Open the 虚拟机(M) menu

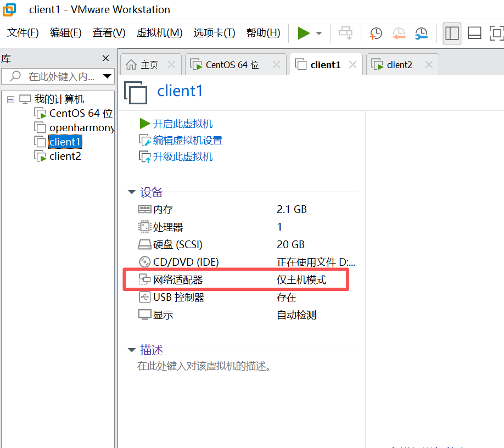click(x=159, y=32)
